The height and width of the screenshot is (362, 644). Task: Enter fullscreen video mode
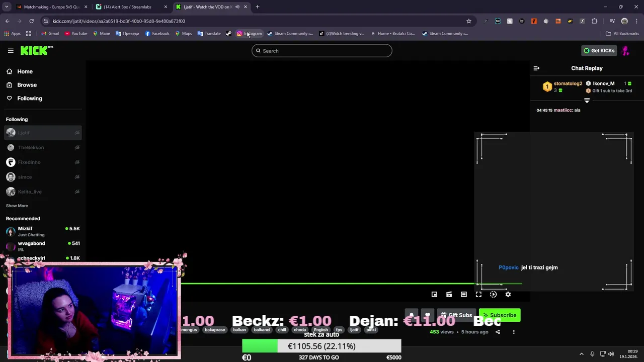(x=478, y=295)
